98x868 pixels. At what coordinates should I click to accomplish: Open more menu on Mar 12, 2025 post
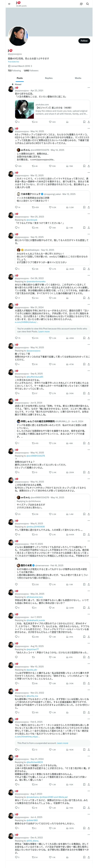[89, 173]
